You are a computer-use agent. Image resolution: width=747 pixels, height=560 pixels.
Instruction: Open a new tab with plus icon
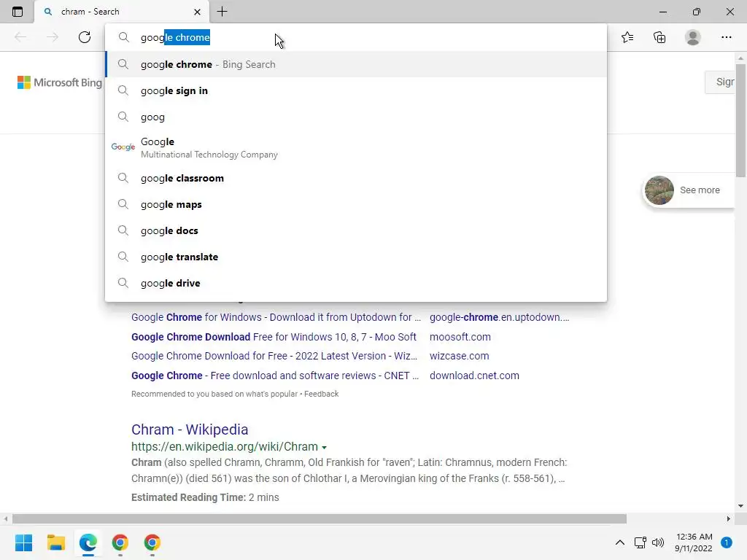coord(222,12)
